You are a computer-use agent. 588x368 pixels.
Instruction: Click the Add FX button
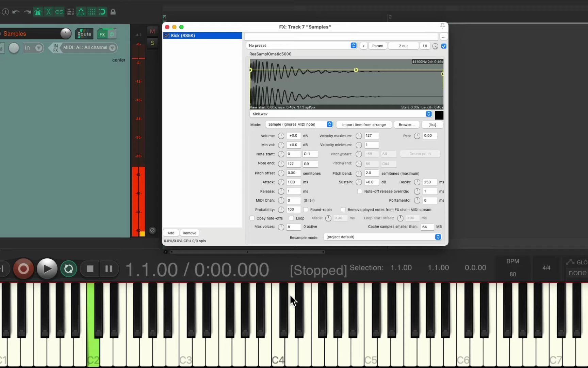(171, 233)
